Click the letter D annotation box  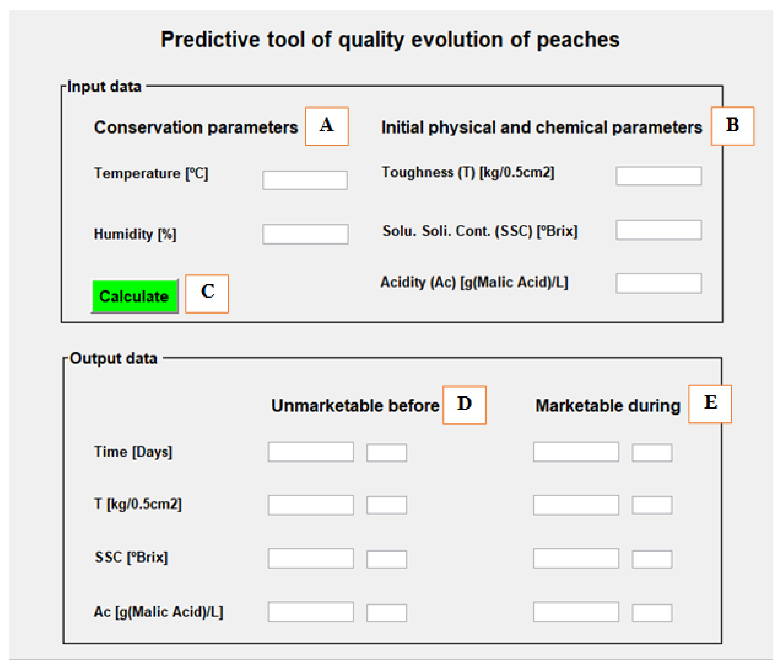(464, 405)
